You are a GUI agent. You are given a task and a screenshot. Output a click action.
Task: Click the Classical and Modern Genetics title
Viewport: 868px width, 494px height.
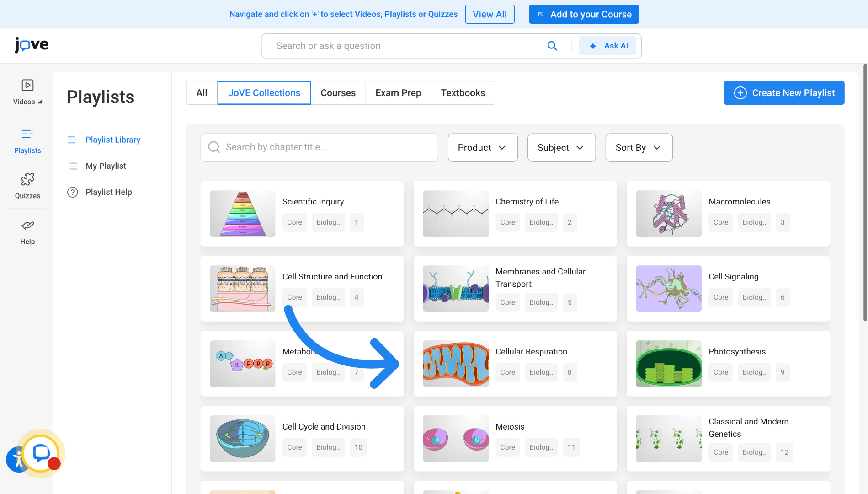tap(749, 428)
